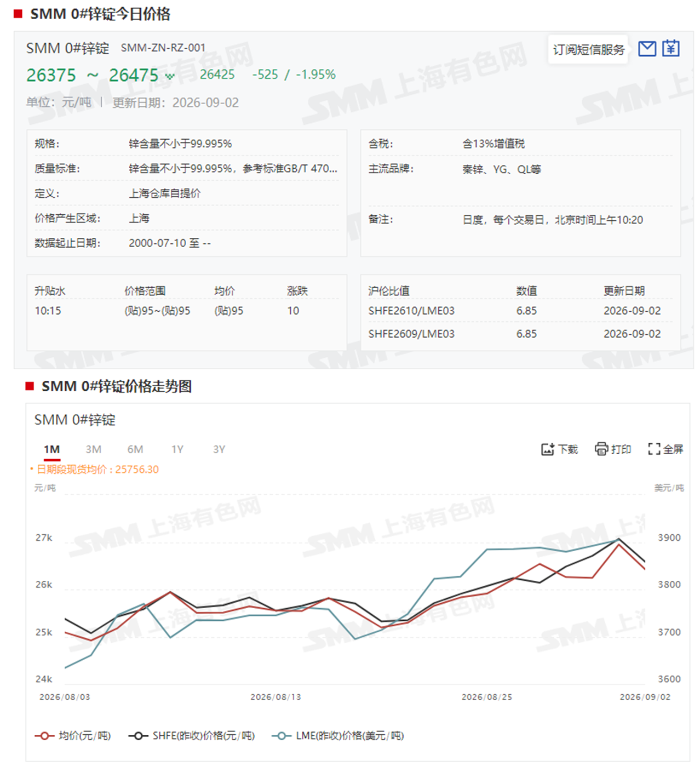Switch to the 3M time range tab
The width and height of the screenshot is (700, 766).
[94, 449]
